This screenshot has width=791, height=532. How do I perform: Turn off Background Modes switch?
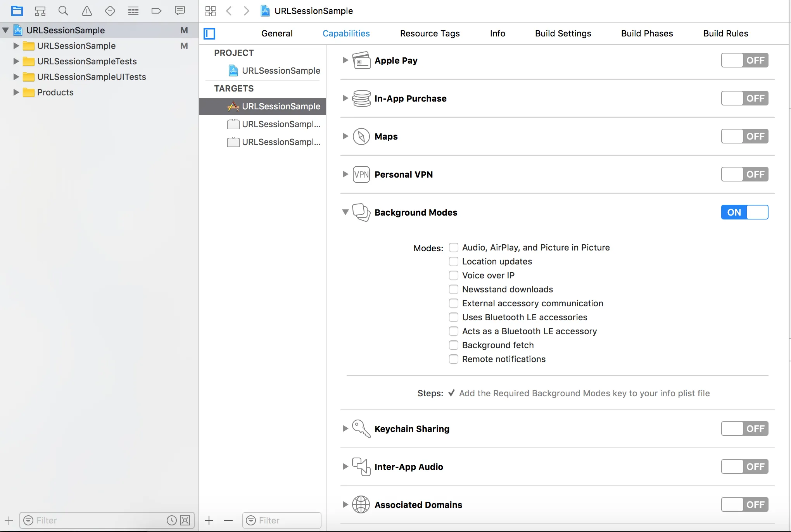tap(744, 212)
